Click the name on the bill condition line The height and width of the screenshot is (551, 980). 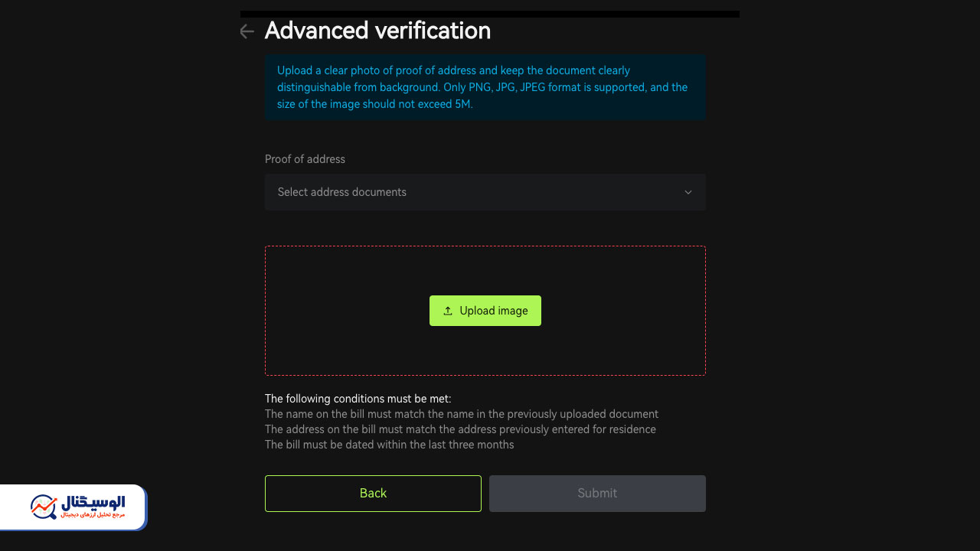[x=462, y=414]
